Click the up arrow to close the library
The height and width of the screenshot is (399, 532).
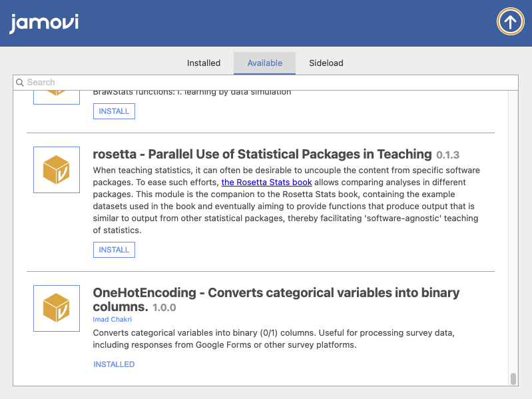point(510,23)
